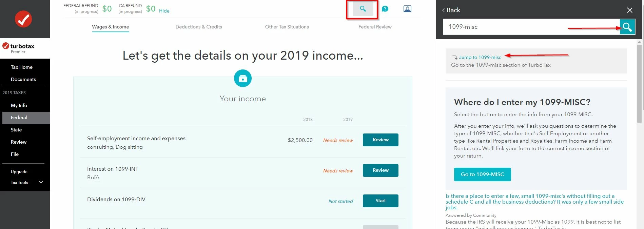The height and width of the screenshot is (229, 644).
Task: Click the TurboTax checkmark logo
Action: 23,19
